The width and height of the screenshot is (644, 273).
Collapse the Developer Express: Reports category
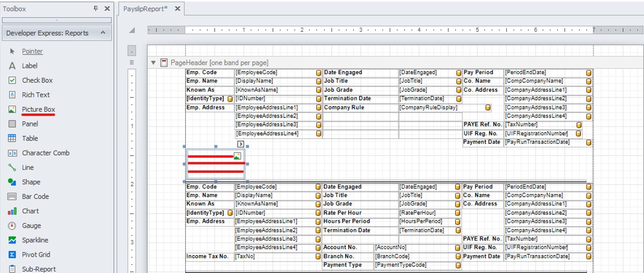pos(102,33)
